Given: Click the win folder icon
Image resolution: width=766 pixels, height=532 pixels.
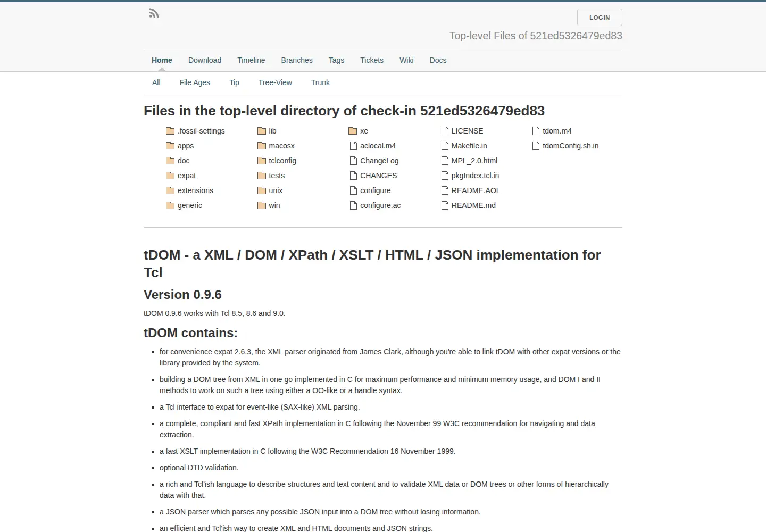Looking at the screenshot, I should pos(262,205).
